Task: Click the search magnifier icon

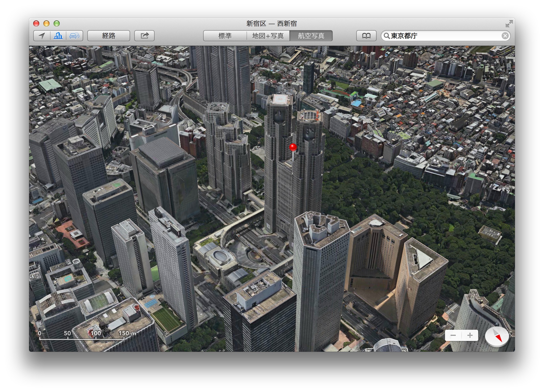Action: click(x=387, y=36)
